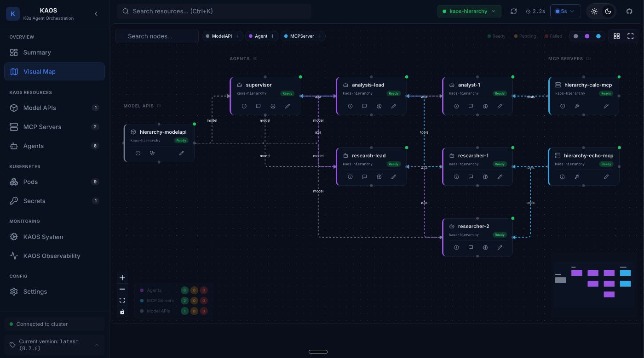The height and width of the screenshot is (358, 644).
Task: Toggle the blue MCPServer color filter dot
Action: [x=598, y=36]
